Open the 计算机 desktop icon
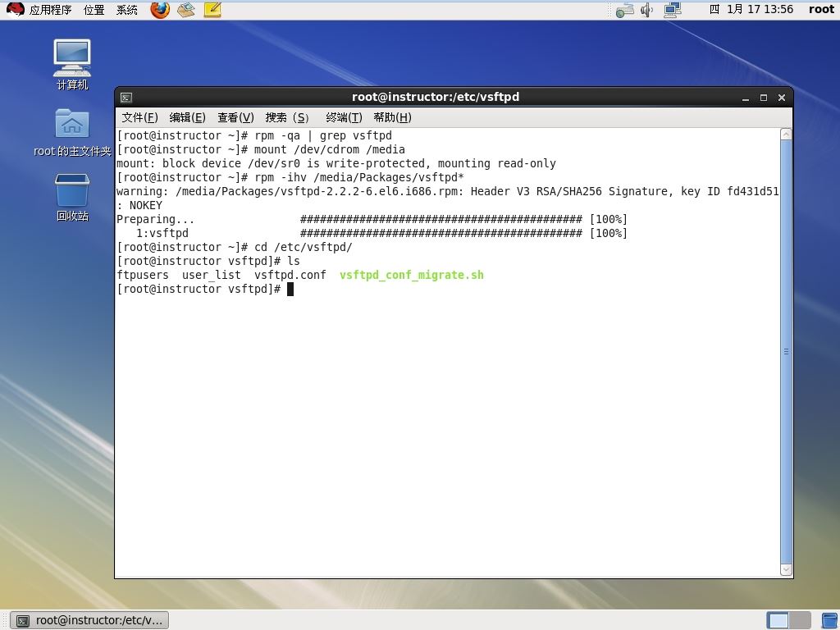This screenshot has width=840, height=630. (x=72, y=64)
